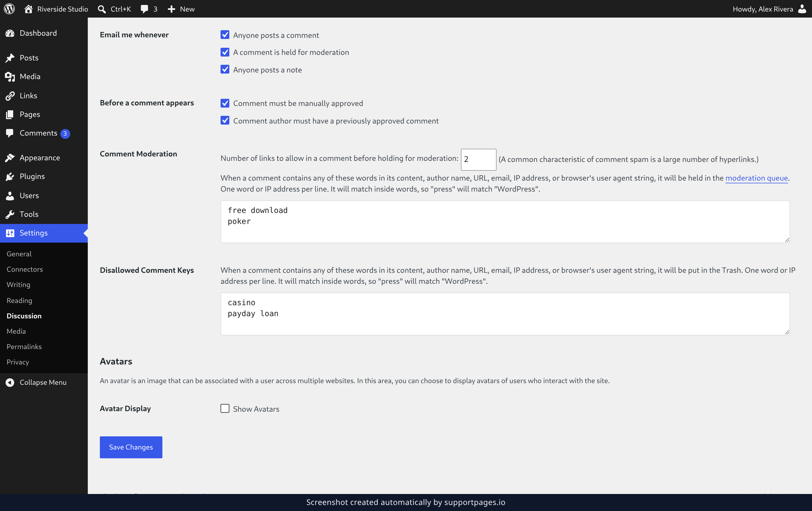
Task: Click the Appearance paintbrush icon
Action: (x=10, y=158)
